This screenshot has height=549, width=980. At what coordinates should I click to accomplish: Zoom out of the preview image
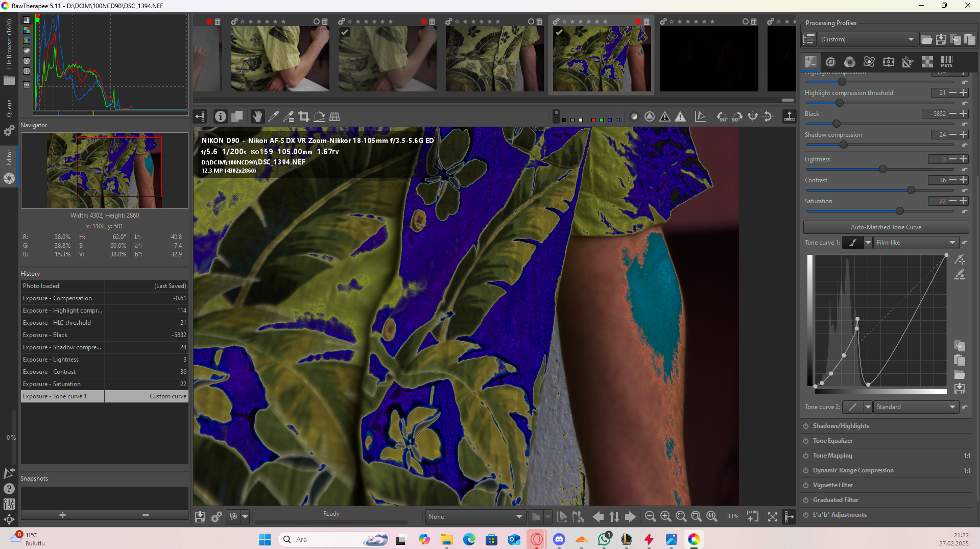coord(650,517)
